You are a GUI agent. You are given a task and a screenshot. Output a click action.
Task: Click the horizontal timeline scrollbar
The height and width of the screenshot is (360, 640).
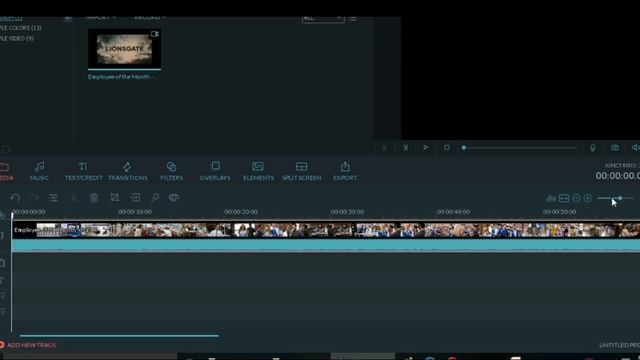point(119,336)
